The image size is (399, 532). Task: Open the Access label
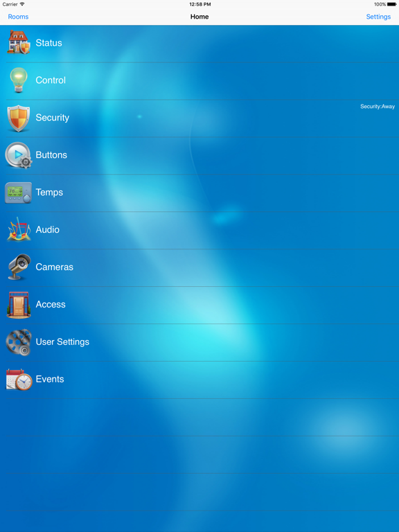coord(51,304)
